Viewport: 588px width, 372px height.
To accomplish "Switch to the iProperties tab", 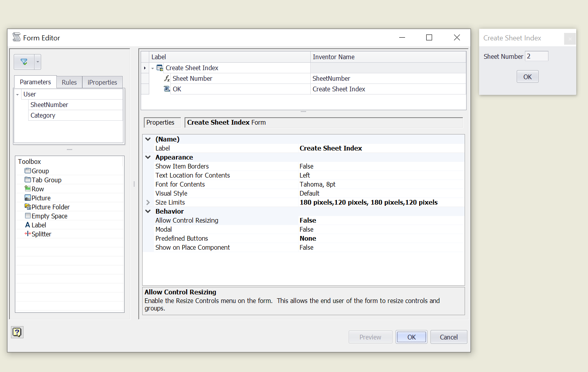I will click(x=102, y=82).
